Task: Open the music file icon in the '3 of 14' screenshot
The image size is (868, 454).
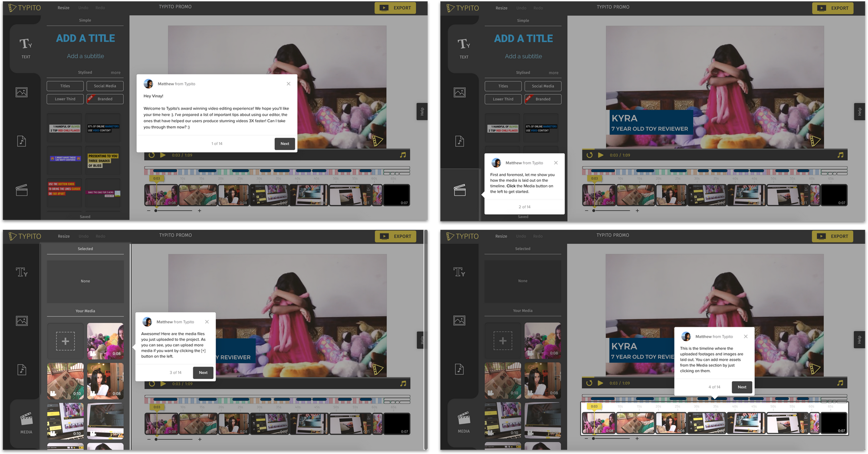Action: 22,369
